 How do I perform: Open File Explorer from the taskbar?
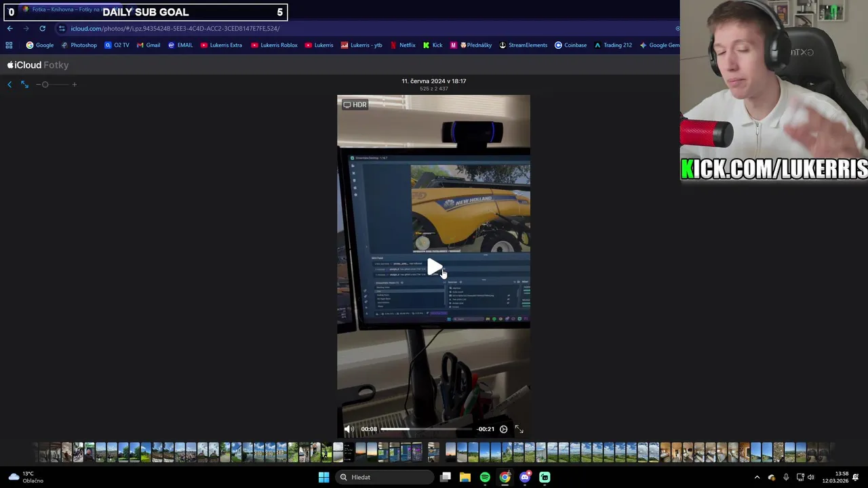click(x=465, y=477)
